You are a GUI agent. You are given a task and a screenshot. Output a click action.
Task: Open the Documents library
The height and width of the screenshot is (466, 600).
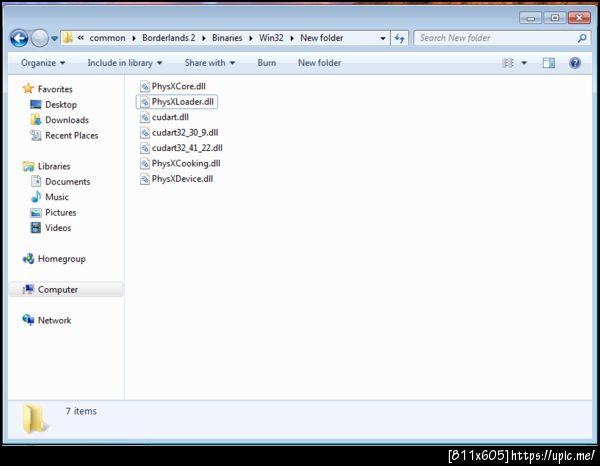(68, 181)
